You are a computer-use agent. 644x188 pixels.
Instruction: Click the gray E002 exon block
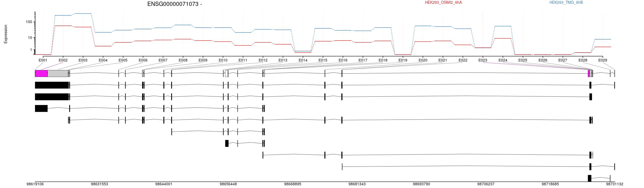click(x=58, y=74)
